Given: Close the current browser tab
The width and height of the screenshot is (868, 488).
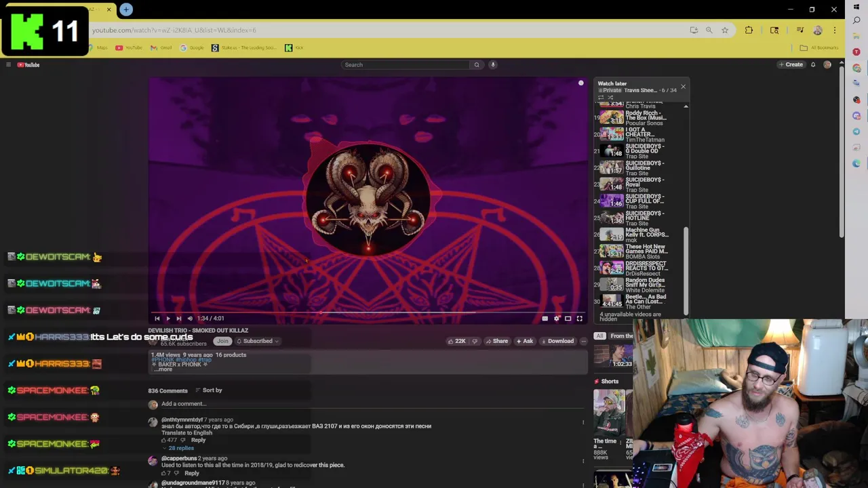Looking at the screenshot, I should point(108,9).
